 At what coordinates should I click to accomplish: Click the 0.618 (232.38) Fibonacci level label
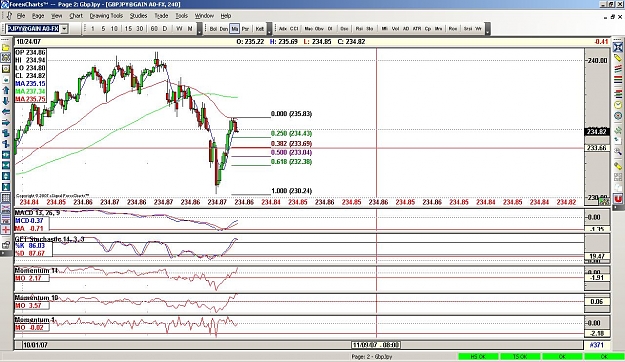(291, 162)
